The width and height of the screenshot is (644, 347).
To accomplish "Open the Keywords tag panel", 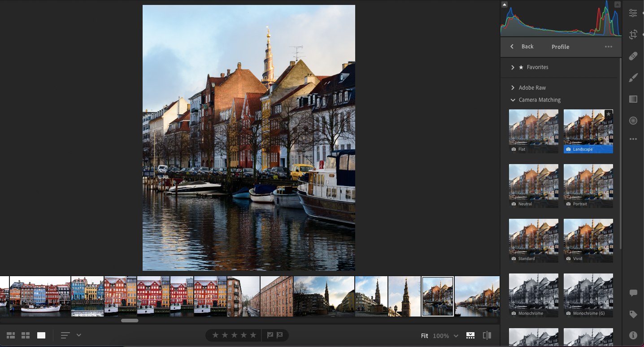I will [x=633, y=314].
